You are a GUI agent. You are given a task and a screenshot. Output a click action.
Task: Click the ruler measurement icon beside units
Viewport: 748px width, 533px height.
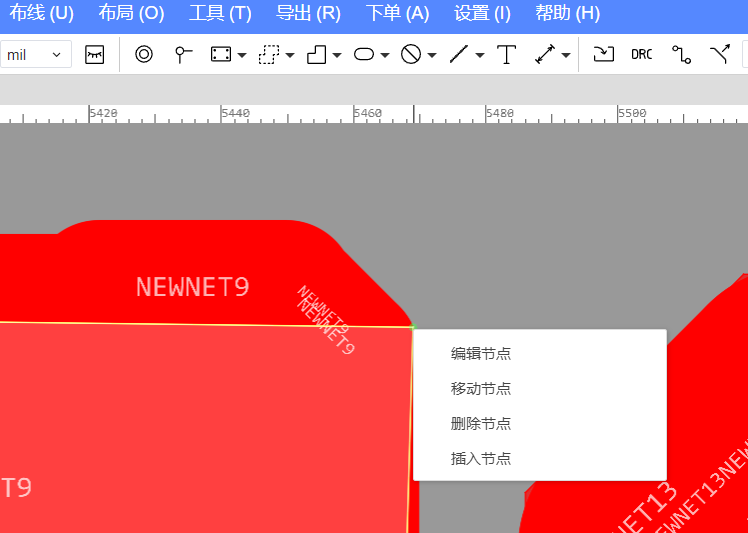point(95,55)
